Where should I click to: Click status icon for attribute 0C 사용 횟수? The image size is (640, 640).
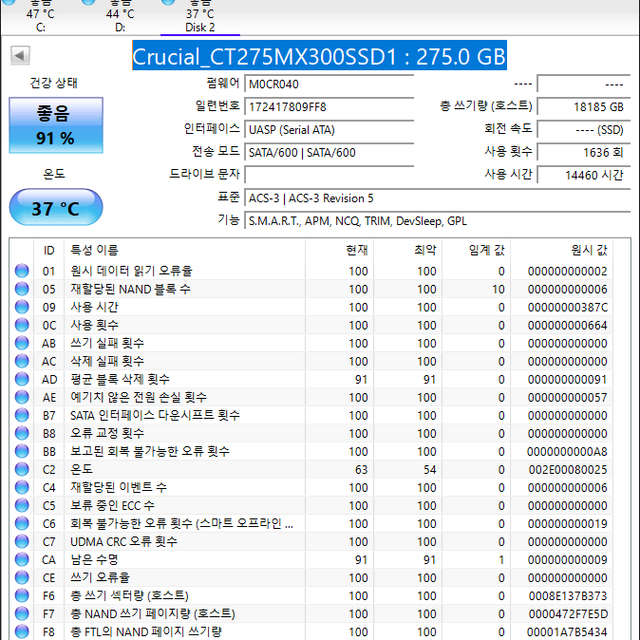click(22, 325)
